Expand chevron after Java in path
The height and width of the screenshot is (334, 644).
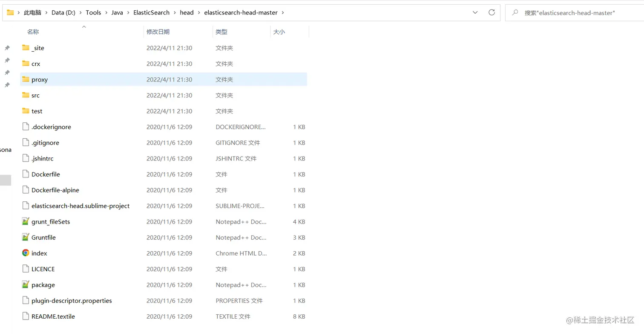click(128, 12)
